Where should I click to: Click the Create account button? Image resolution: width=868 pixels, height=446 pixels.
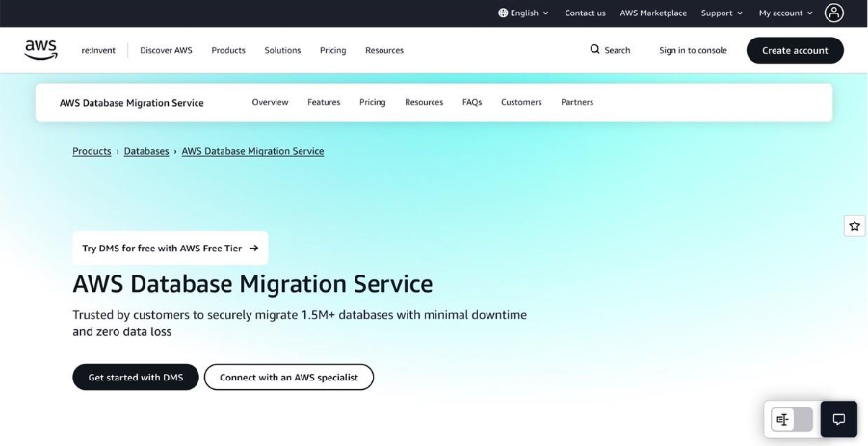click(795, 50)
